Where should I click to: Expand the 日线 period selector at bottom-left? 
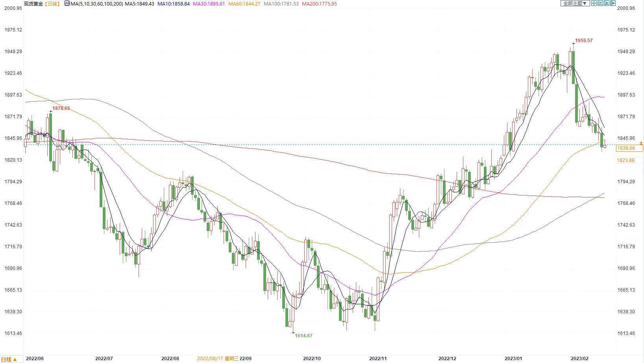click(9, 359)
